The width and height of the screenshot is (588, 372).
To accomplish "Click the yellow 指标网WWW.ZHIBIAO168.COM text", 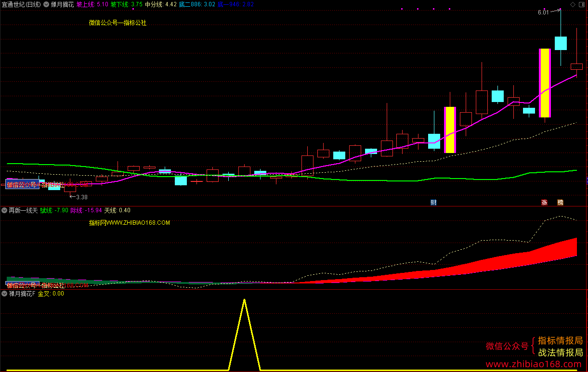I will point(130,223).
